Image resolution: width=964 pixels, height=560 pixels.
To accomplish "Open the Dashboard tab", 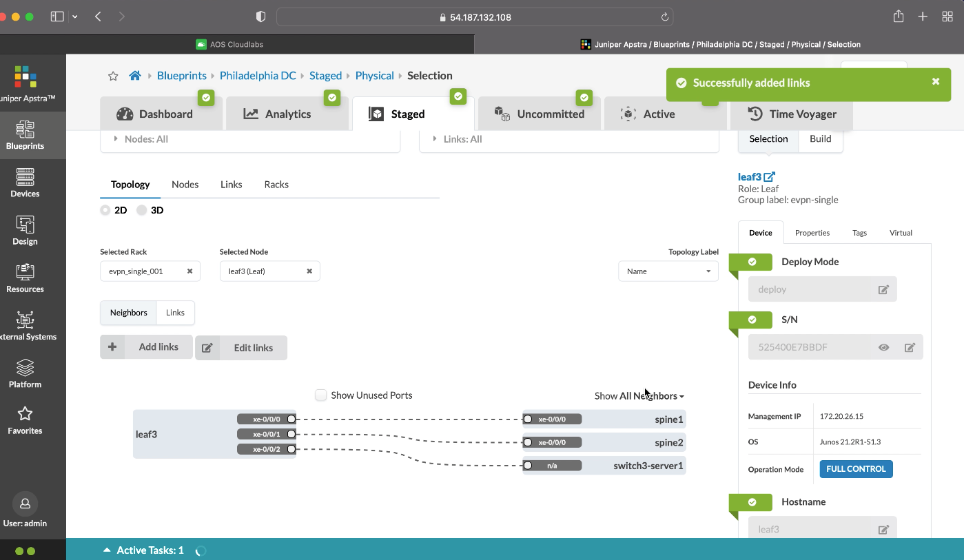I will tap(161, 114).
